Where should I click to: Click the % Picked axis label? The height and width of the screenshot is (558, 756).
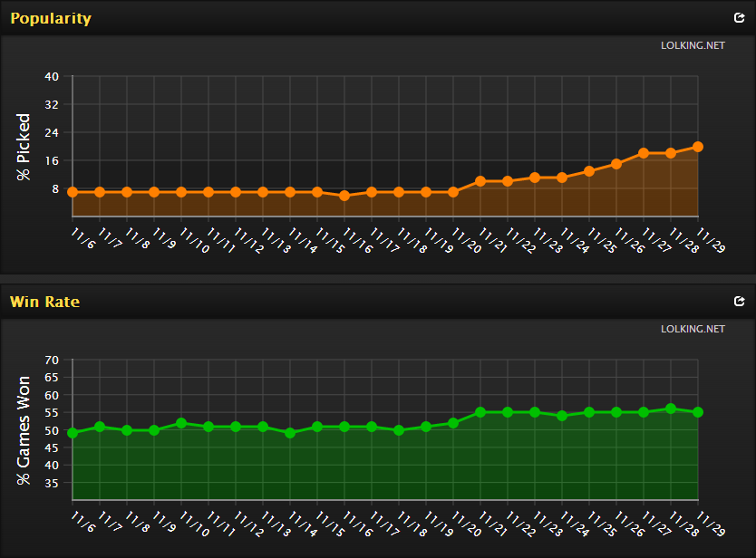[24, 147]
